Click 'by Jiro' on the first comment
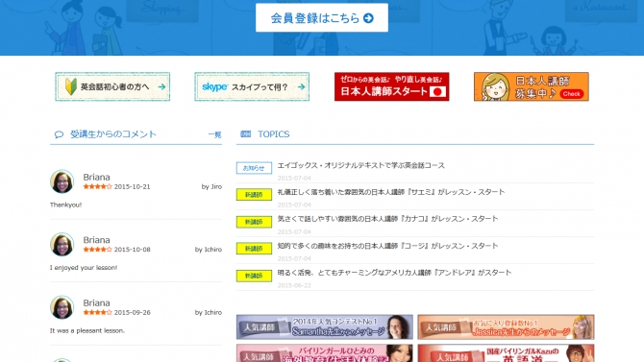 tap(211, 186)
